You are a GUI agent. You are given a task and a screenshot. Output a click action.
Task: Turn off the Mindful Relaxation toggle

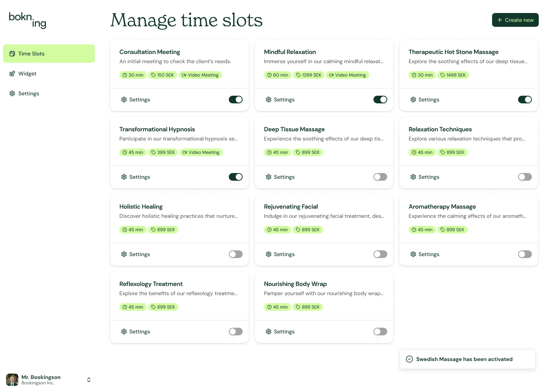tap(380, 100)
